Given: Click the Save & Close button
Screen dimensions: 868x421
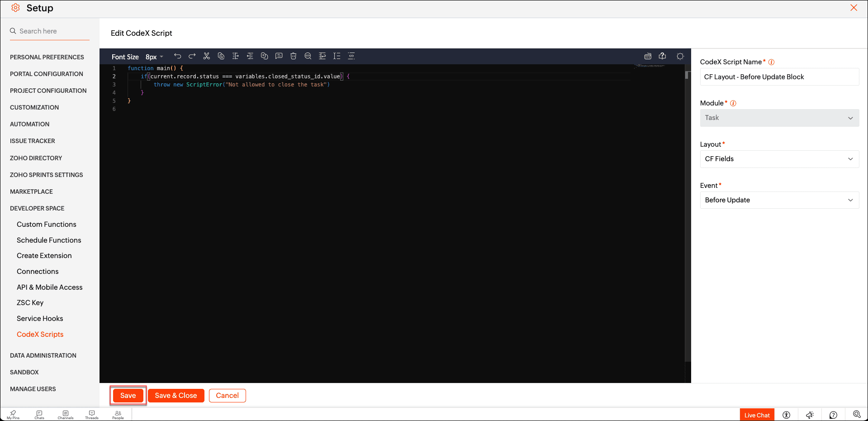Looking at the screenshot, I should tap(176, 396).
